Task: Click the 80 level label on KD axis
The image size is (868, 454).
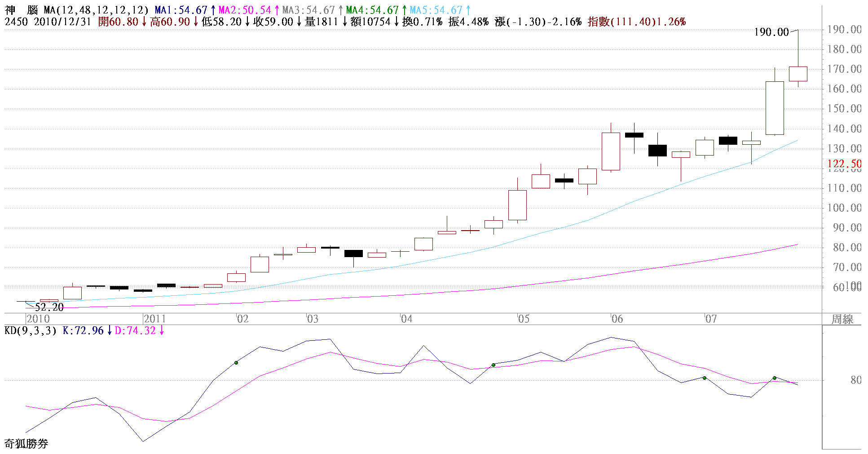Action: 855,380
